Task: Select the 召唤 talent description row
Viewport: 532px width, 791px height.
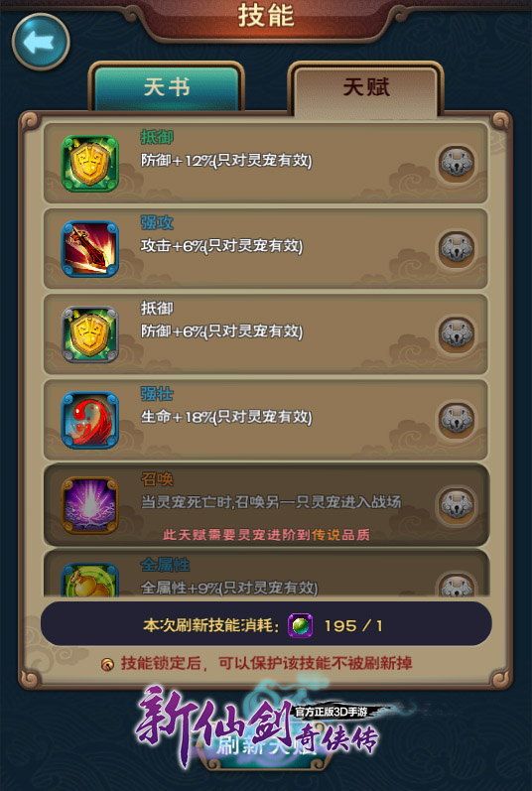Action: (x=266, y=505)
